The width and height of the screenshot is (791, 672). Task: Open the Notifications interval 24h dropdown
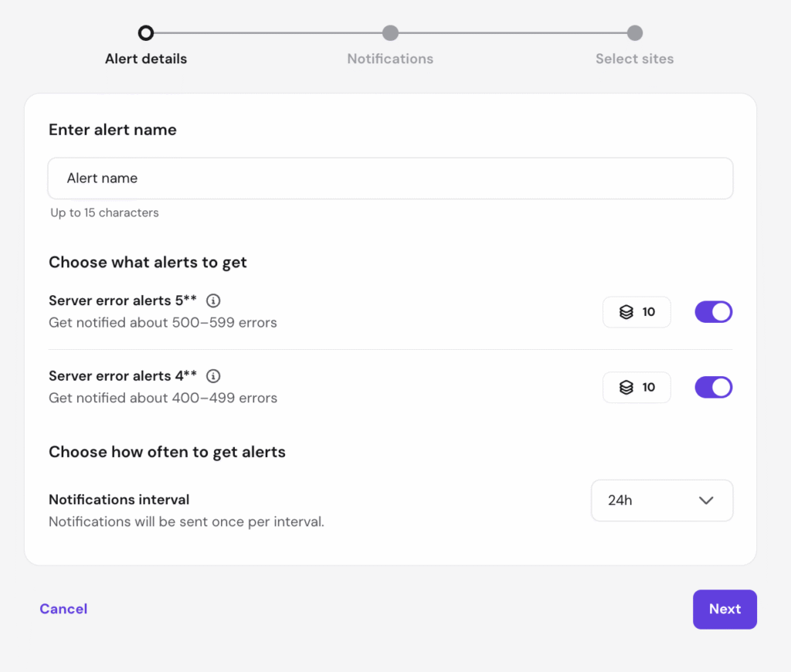661,501
